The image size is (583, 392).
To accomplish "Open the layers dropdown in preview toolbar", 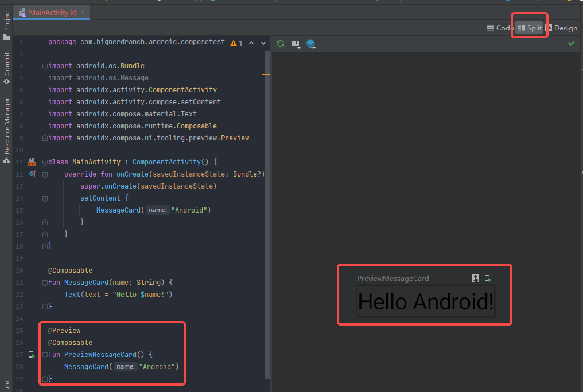I will 311,44.
